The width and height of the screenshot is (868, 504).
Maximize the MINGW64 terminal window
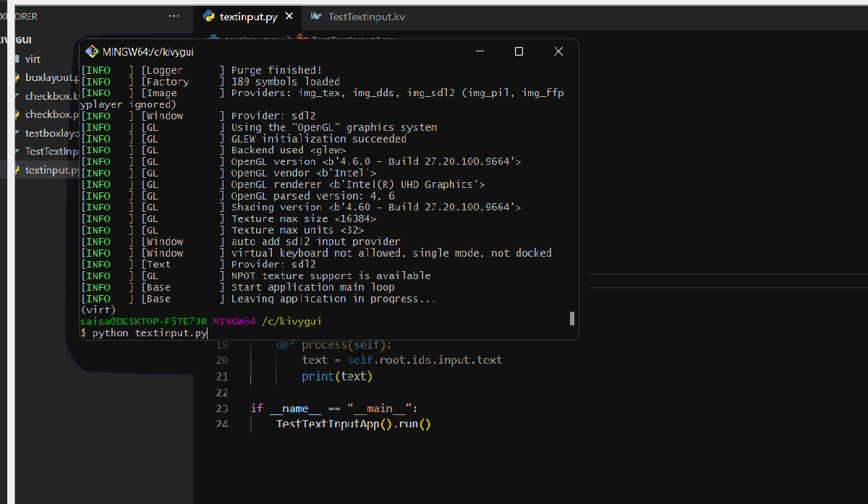point(519,51)
